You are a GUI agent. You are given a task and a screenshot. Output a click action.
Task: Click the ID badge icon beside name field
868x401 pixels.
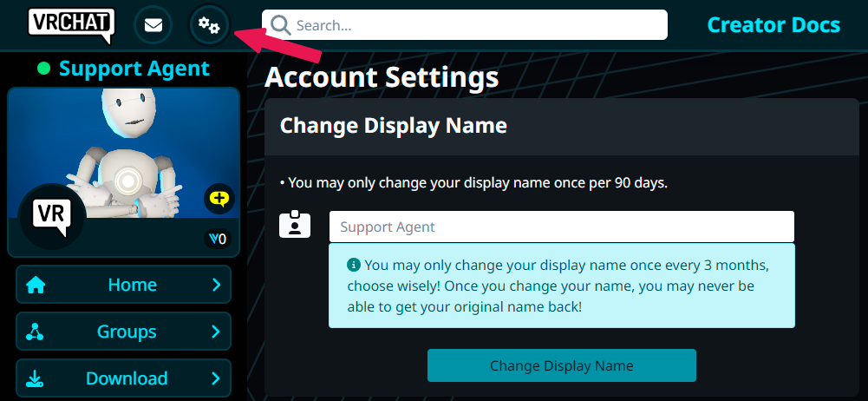(295, 224)
